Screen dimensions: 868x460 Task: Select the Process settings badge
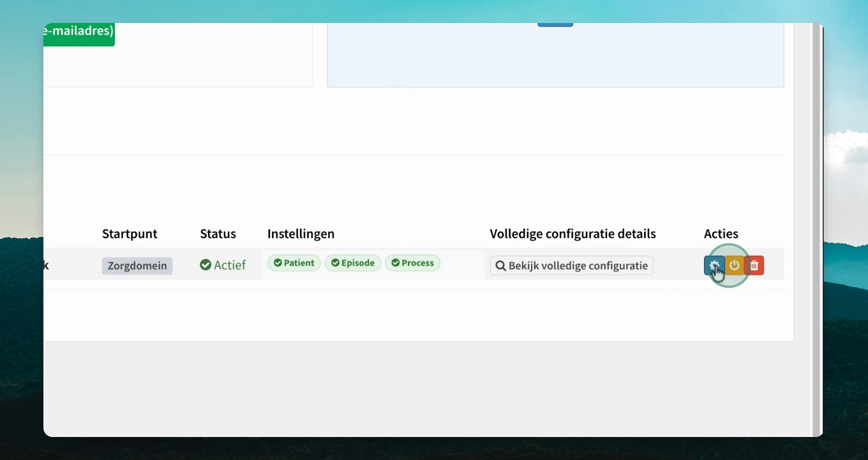pos(412,263)
